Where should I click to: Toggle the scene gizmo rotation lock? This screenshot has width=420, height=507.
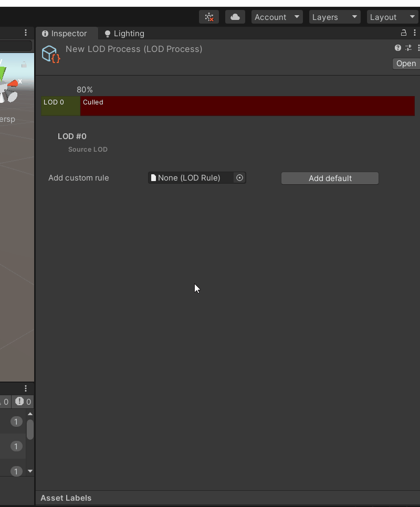coord(24,65)
